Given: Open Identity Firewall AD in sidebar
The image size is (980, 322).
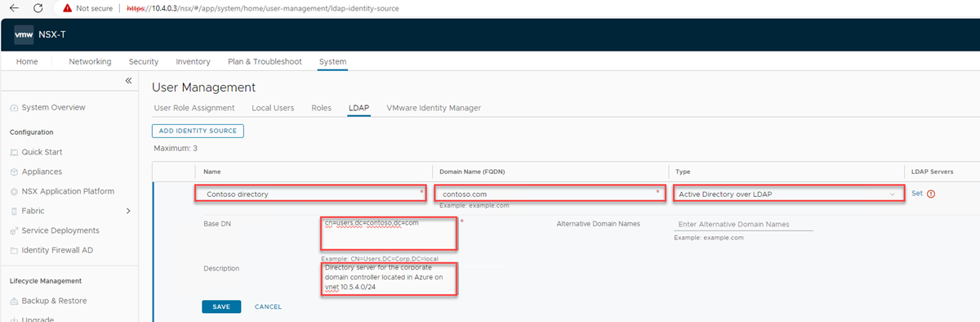Looking at the screenshot, I should coord(58,250).
